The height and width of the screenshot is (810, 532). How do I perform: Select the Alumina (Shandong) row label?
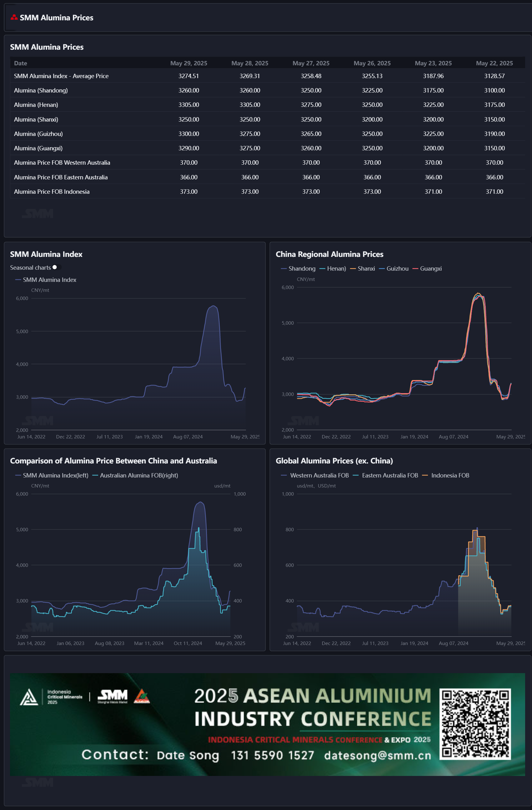coord(41,90)
